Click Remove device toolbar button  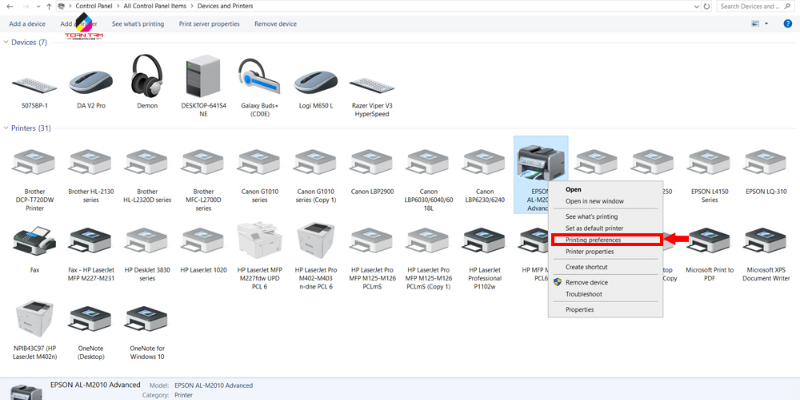point(275,24)
